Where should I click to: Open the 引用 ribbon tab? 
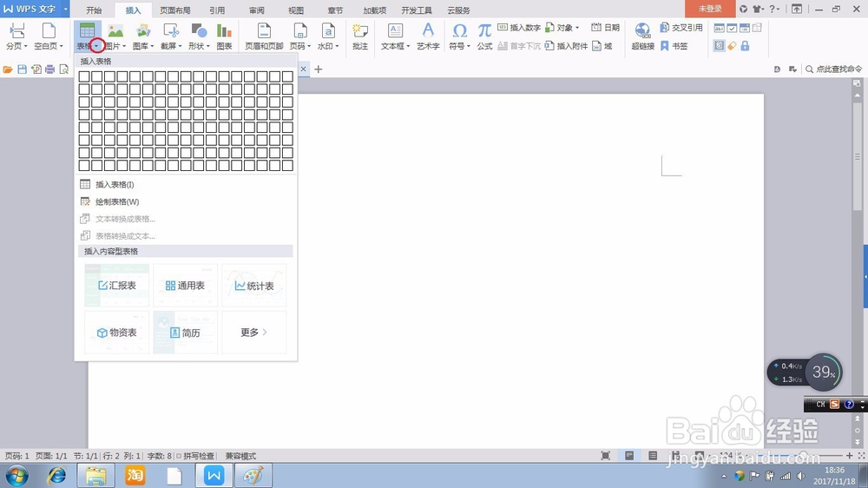click(x=217, y=10)
